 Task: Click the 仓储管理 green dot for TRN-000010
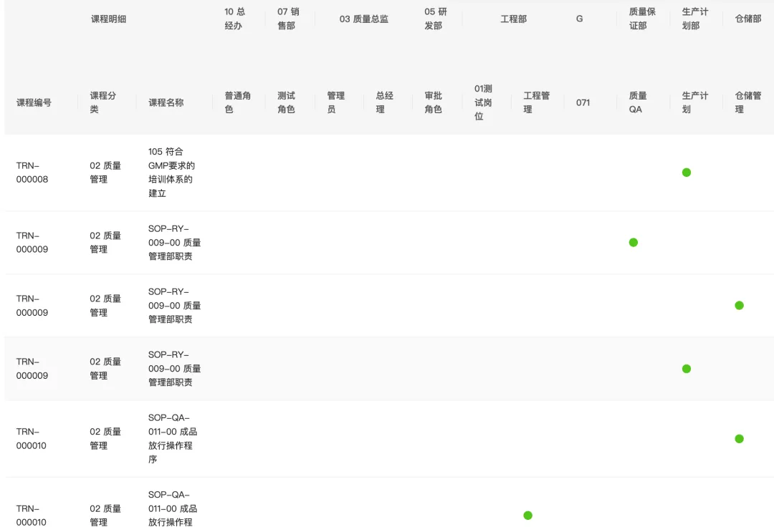point(739,438)
